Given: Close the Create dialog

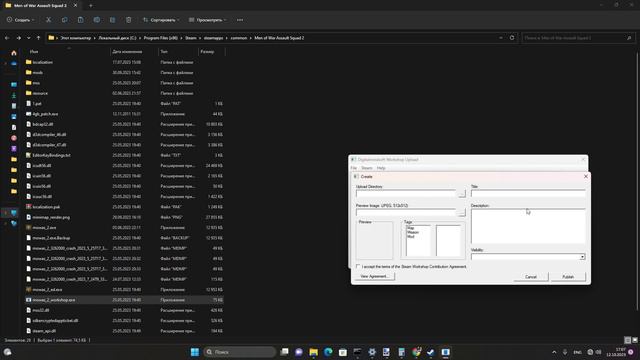Looking at the screenshot, I should tap(586, 176).
